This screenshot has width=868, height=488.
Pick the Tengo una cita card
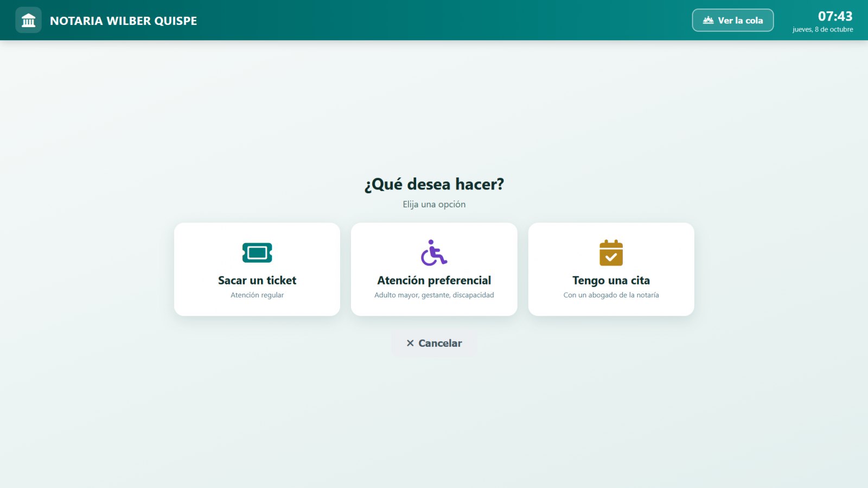coord(611,269)
